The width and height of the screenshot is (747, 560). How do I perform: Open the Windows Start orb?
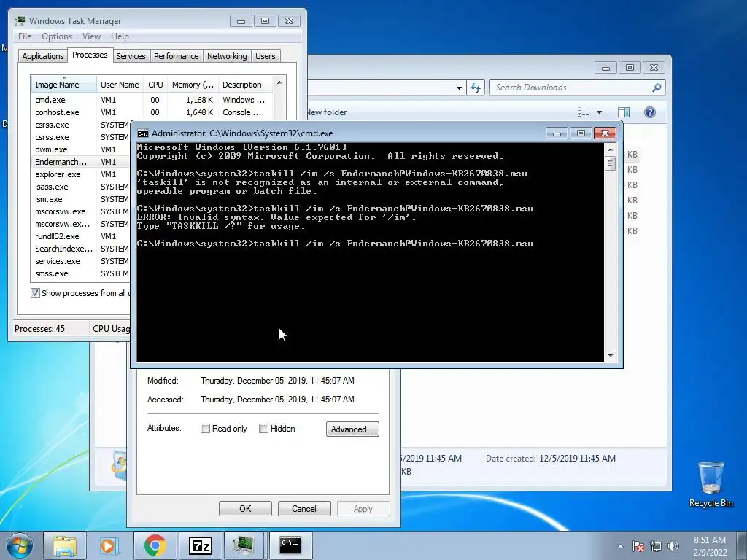point(20,545)
